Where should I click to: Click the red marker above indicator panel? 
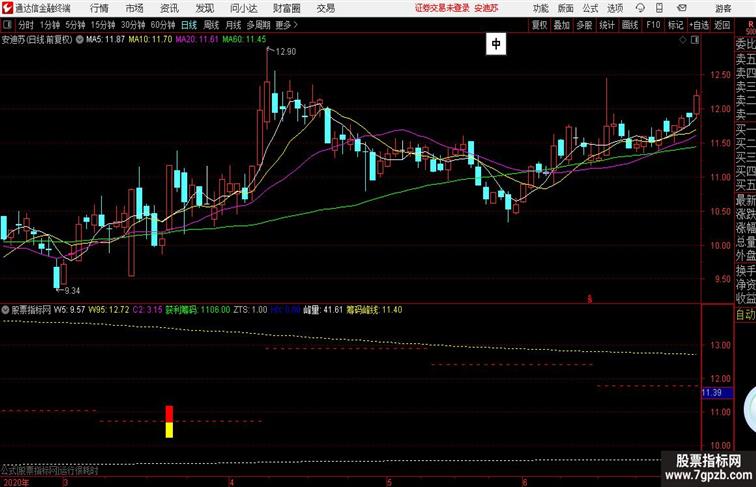pyautogui.click(x=589, y=299)
